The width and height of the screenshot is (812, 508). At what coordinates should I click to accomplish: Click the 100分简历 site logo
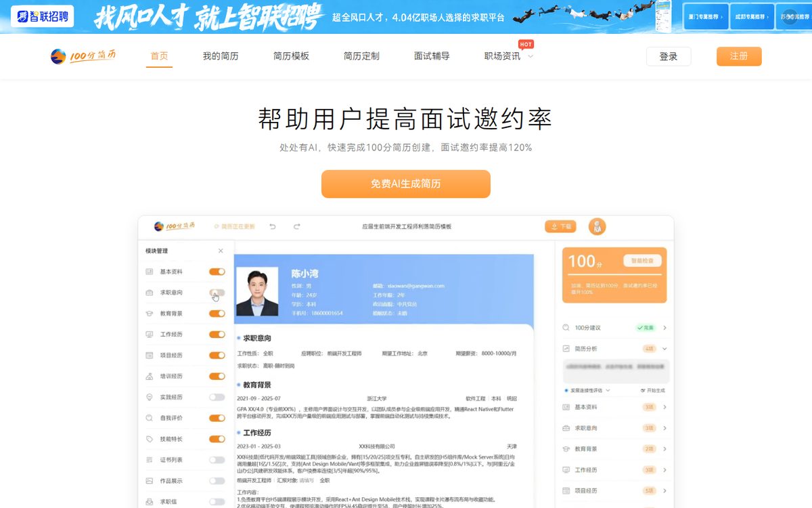pos(83,56)
